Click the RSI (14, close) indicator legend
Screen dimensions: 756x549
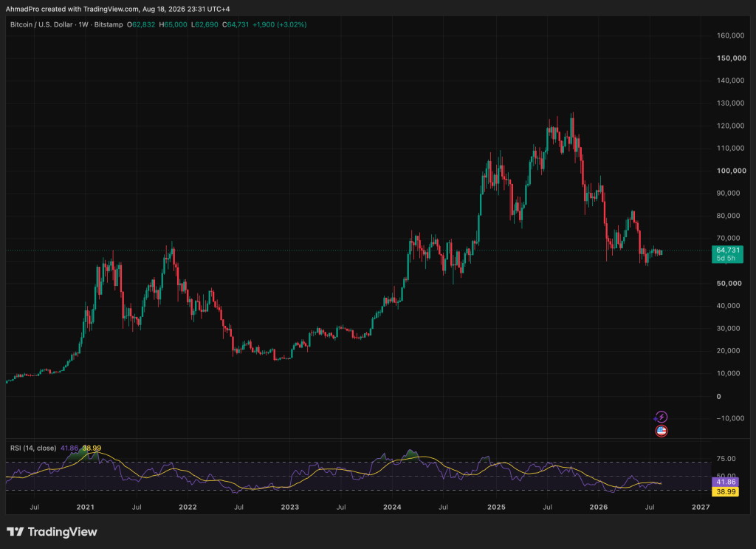(33, 449)
